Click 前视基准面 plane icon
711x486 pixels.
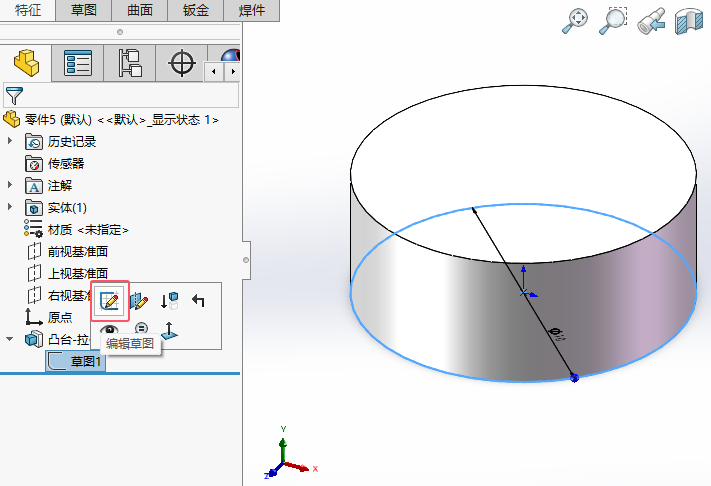coord(34,251)
